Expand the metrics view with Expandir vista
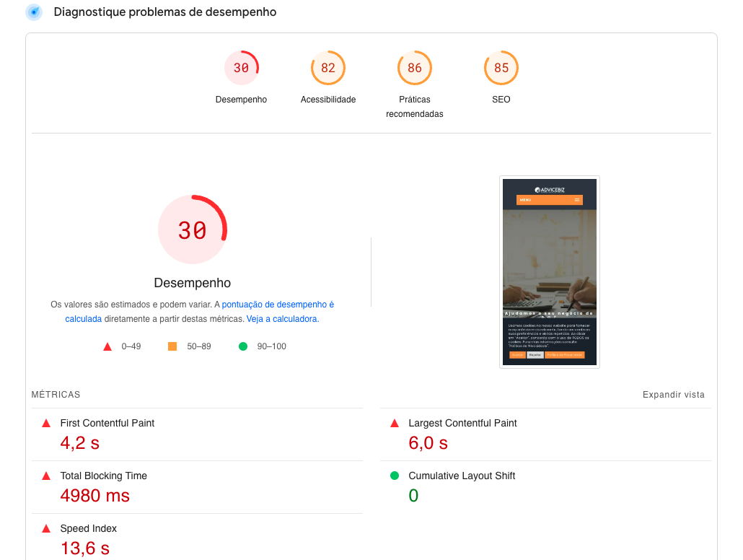Screen dimensions: 743x560 (x=673, y=395)
